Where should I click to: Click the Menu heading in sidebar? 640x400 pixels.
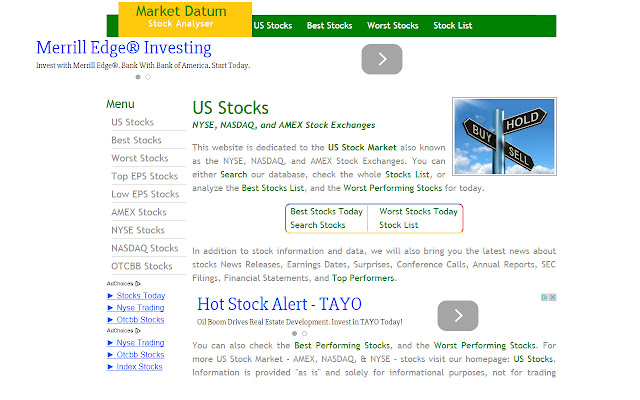click(120, 104)
